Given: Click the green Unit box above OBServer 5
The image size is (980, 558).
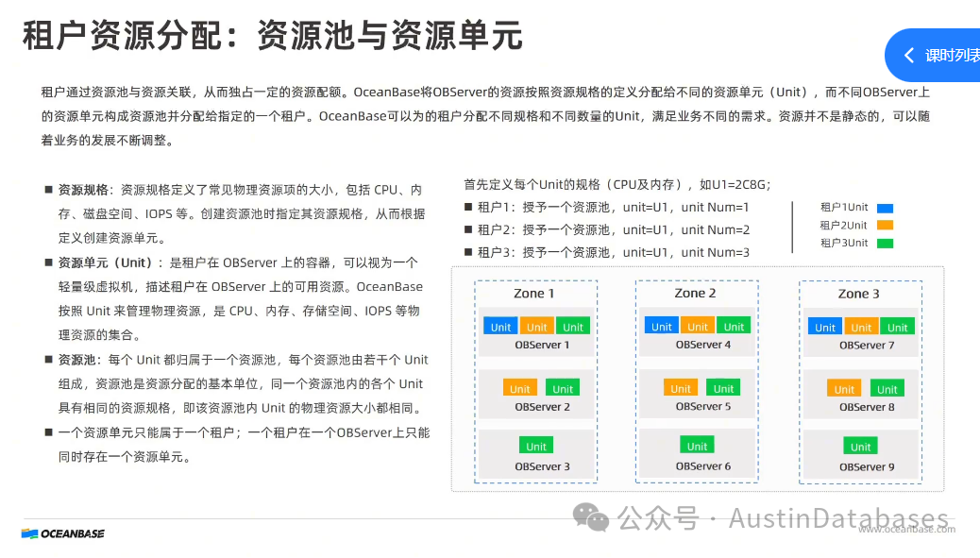Looking at the screenshot, I should click(x=724, y=388).
